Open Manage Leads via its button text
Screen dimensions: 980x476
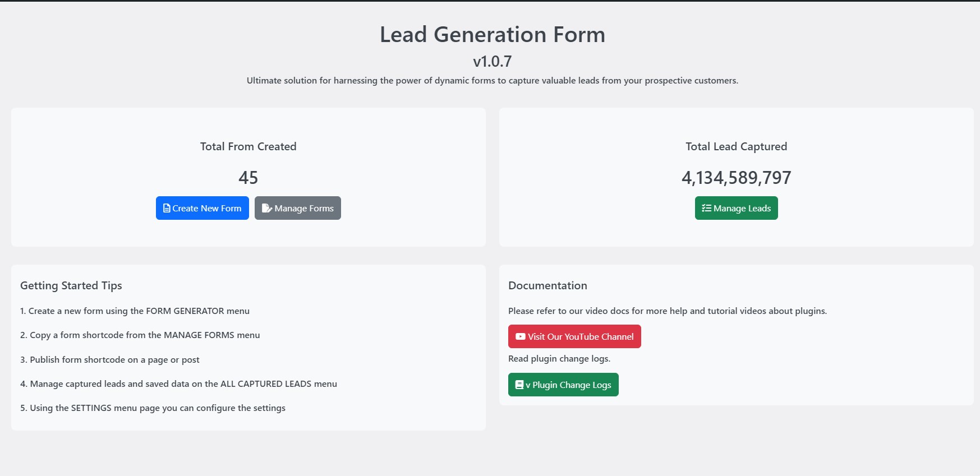click(742, 209)
